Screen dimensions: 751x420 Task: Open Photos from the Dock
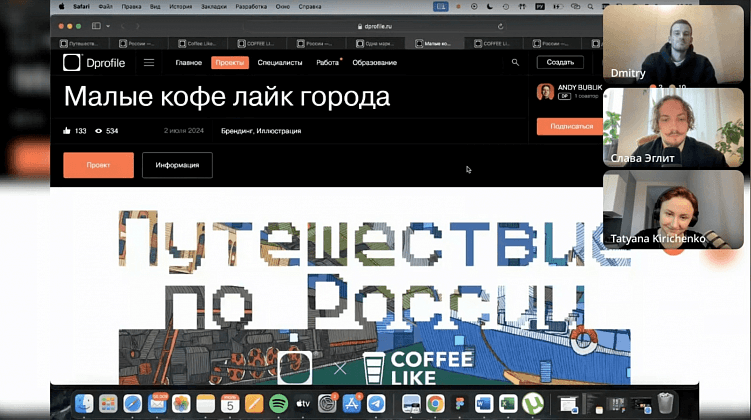coord(181,404)
